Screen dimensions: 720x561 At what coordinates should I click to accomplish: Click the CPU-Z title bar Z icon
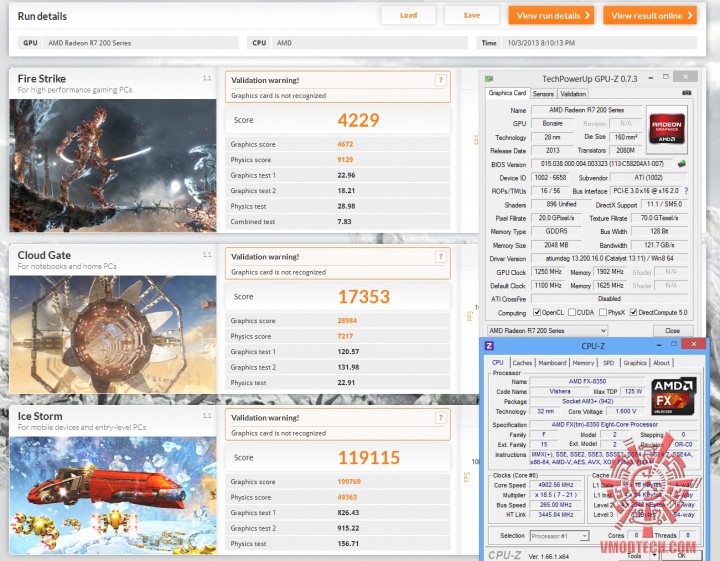(489, 346)
